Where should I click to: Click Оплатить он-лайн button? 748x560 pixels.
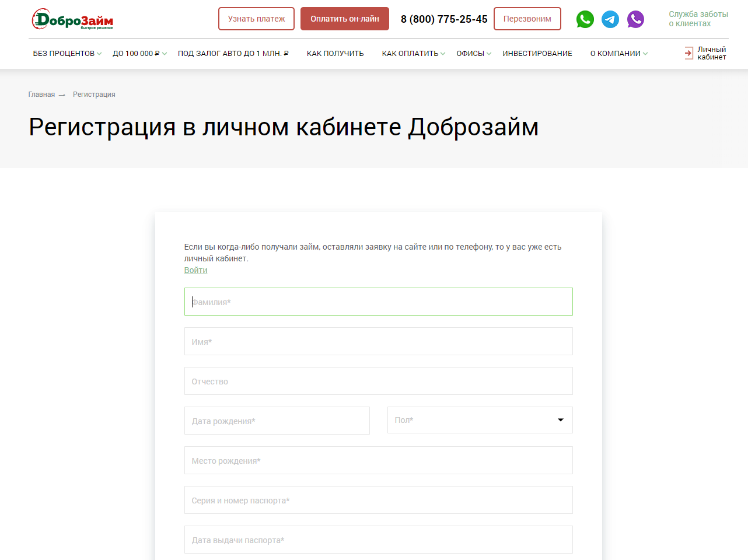[x=345, y=19]
